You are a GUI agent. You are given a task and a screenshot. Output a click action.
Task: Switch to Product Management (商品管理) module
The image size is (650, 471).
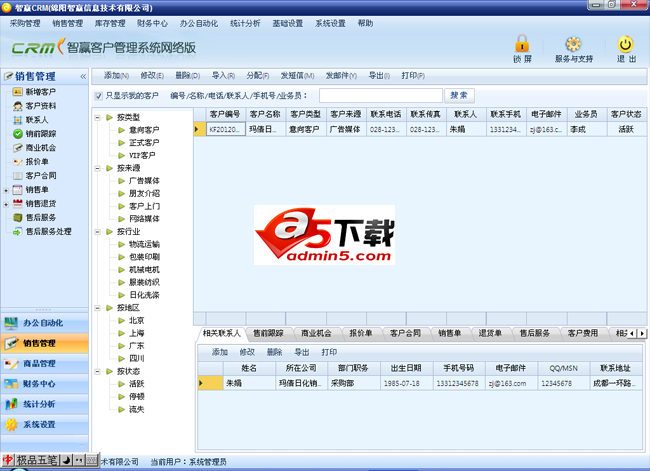coord(44,364)
